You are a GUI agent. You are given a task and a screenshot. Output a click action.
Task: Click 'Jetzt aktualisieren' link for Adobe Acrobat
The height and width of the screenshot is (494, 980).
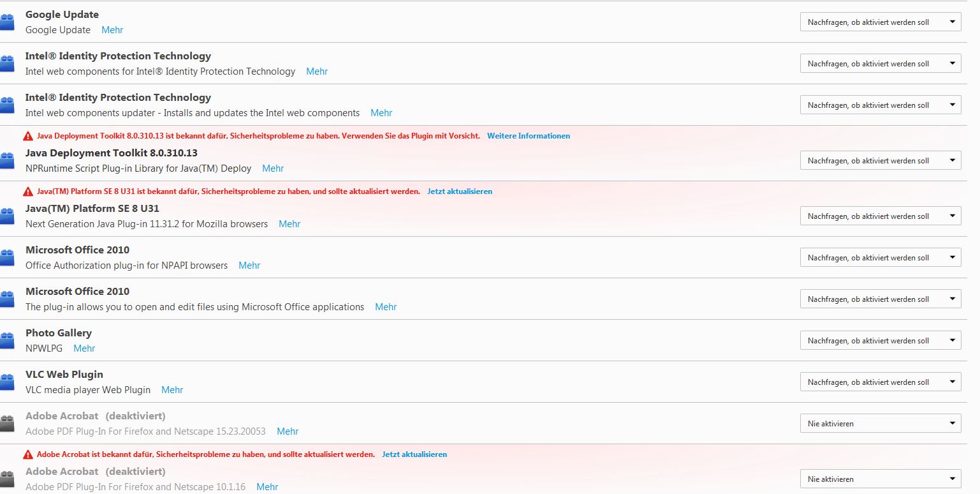tap(414, 454)
